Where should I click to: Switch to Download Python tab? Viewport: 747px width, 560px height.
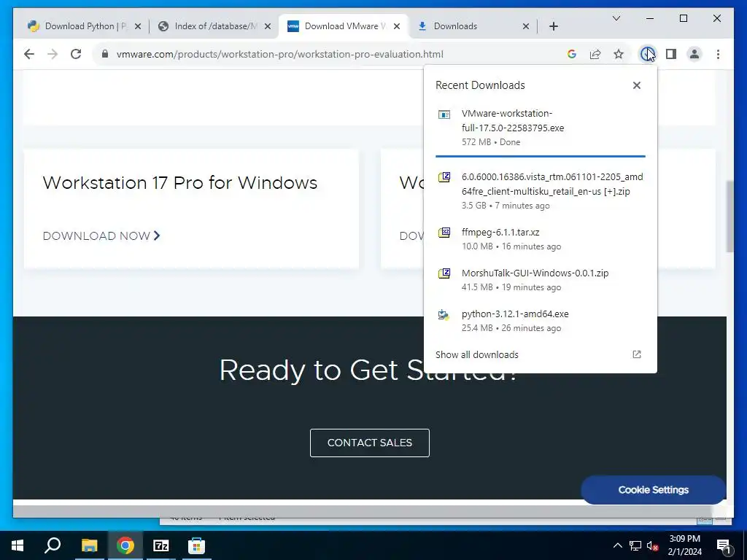coord(84,26)
